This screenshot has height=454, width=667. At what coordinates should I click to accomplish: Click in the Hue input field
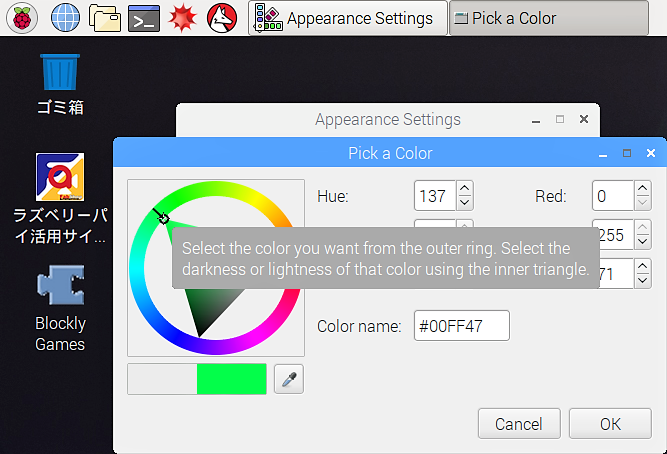coord(435,196)
